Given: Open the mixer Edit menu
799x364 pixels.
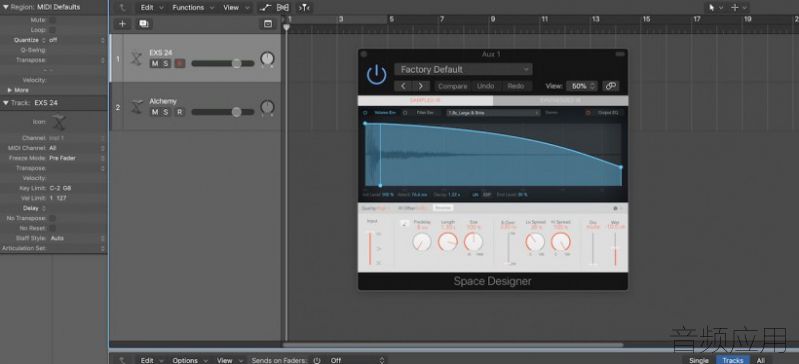Looking at the screenshot, I should click(x=151, y=360).
